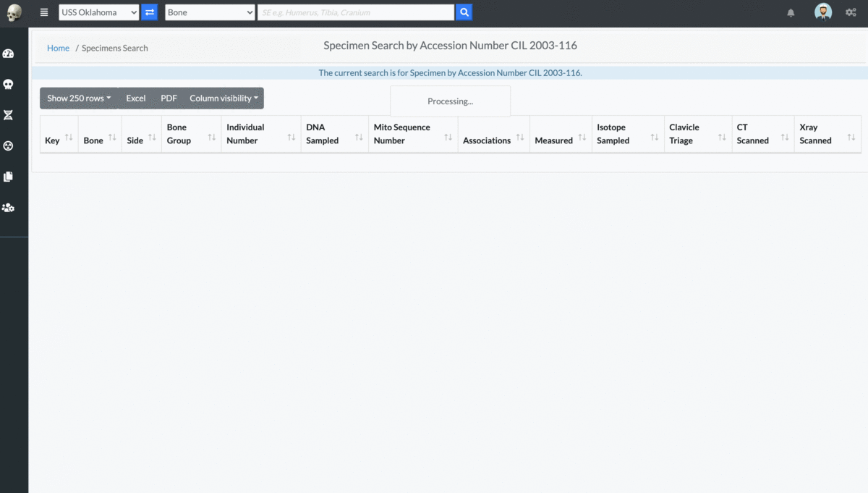Click the skull logo in top-left corner
Image resolution: width=868 pixels, height=493 pixels.
(x=14, y=12)
